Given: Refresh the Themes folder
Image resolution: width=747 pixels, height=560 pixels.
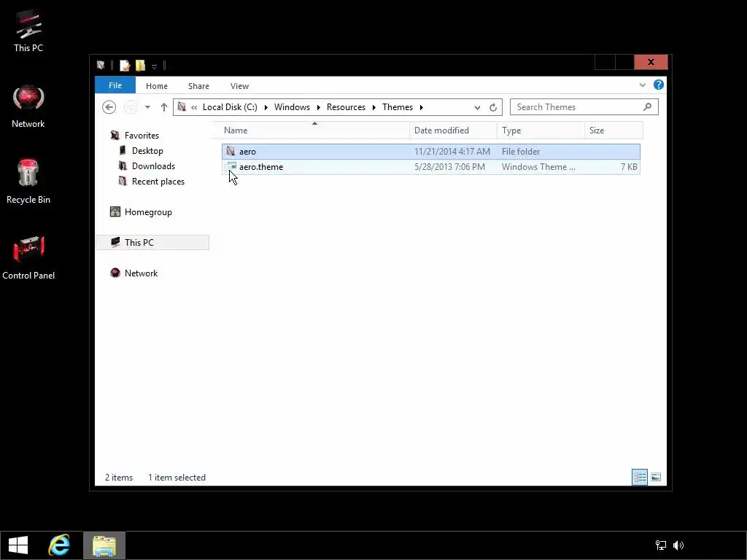Looking at the screenshot, I should point(493,107).
